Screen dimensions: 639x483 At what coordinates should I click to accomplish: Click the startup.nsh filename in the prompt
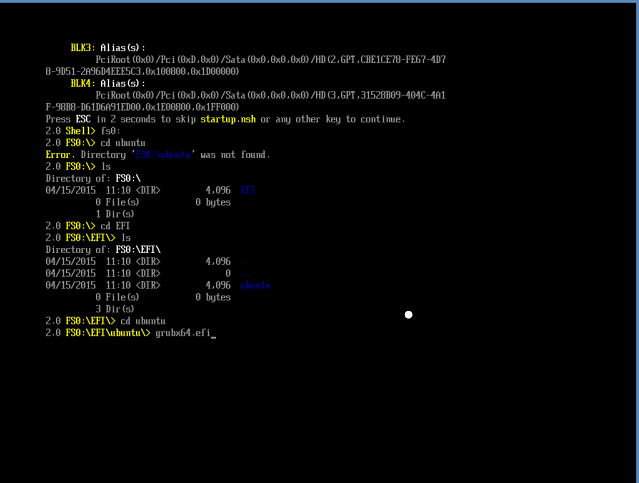click(x=228, y=119)
